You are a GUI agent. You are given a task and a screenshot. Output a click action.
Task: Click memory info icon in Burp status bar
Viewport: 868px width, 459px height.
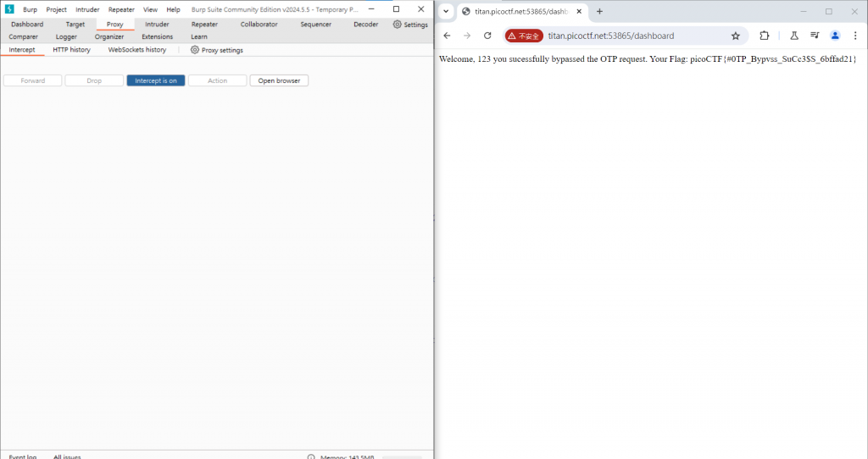[311, 456]
